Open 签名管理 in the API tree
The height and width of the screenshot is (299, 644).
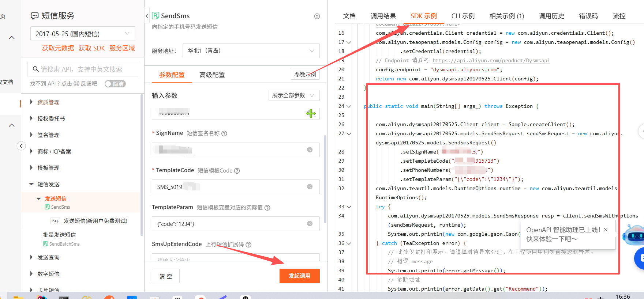click(x=48, y=135)
